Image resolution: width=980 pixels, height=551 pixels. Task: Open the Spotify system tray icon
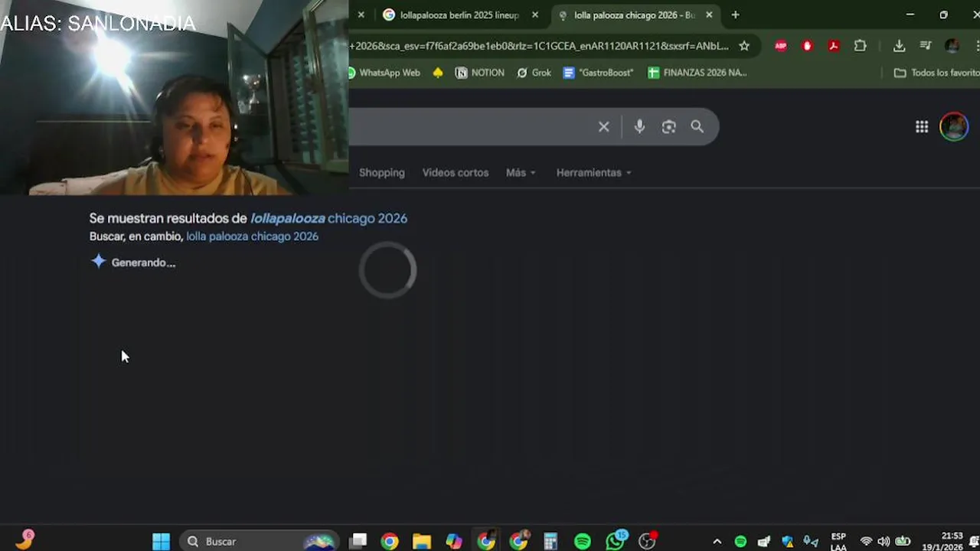coord(740,541)
